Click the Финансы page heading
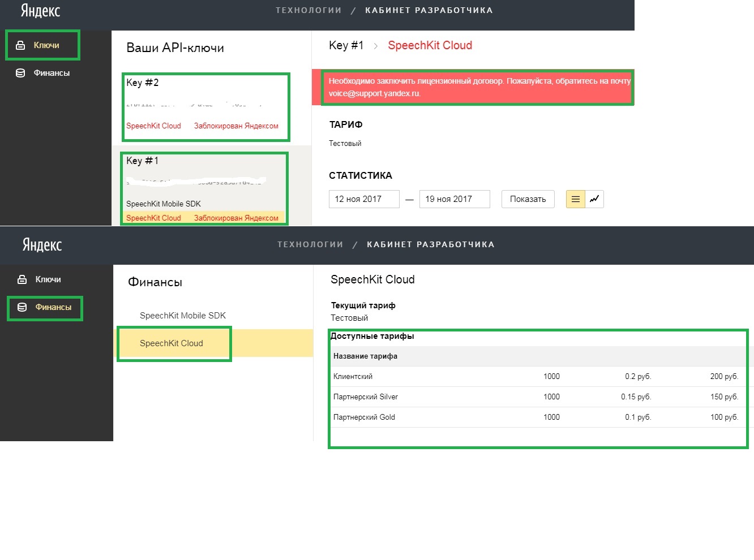Viewport: 754px width, 560px height. point(155,282)
